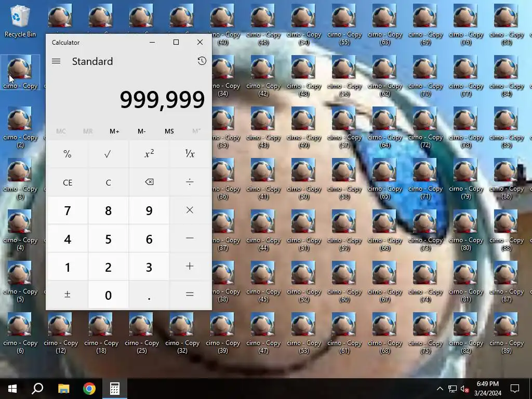Click number 9 key

click(x=149, y=210)
